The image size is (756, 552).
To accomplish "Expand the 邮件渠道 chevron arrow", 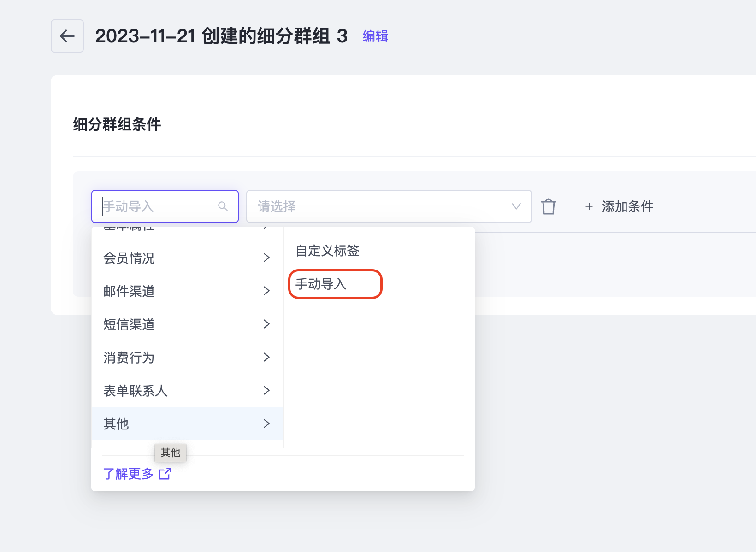I will [266, 291].
